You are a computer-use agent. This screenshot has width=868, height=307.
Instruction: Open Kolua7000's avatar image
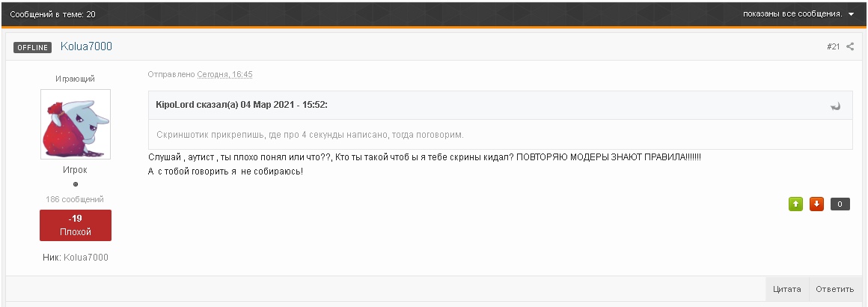coord(76,124)
